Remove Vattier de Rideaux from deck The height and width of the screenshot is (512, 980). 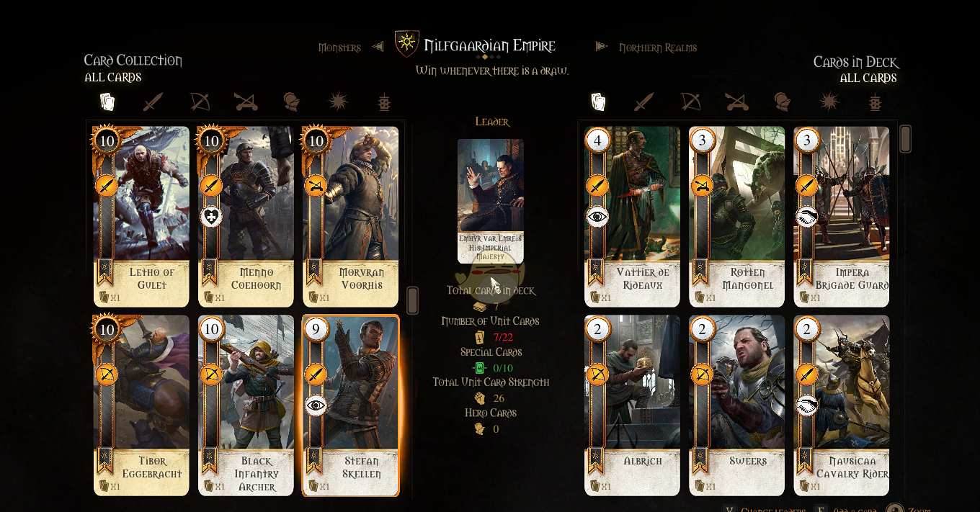pyautogui.click(x=632, y=217)
